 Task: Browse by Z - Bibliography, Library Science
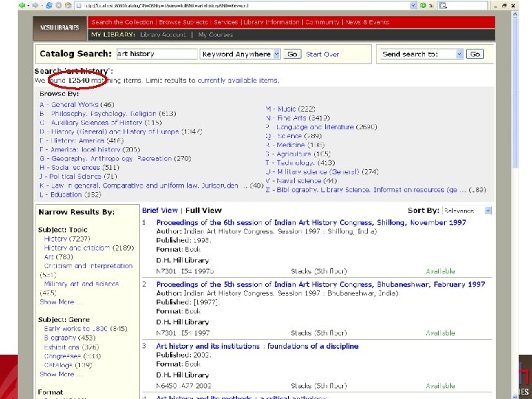coord(366,190)
